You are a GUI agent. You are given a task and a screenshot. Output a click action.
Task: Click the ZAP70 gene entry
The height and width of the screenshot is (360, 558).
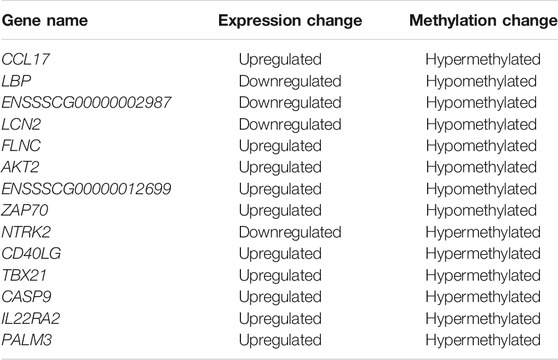[x=25, y=210]
